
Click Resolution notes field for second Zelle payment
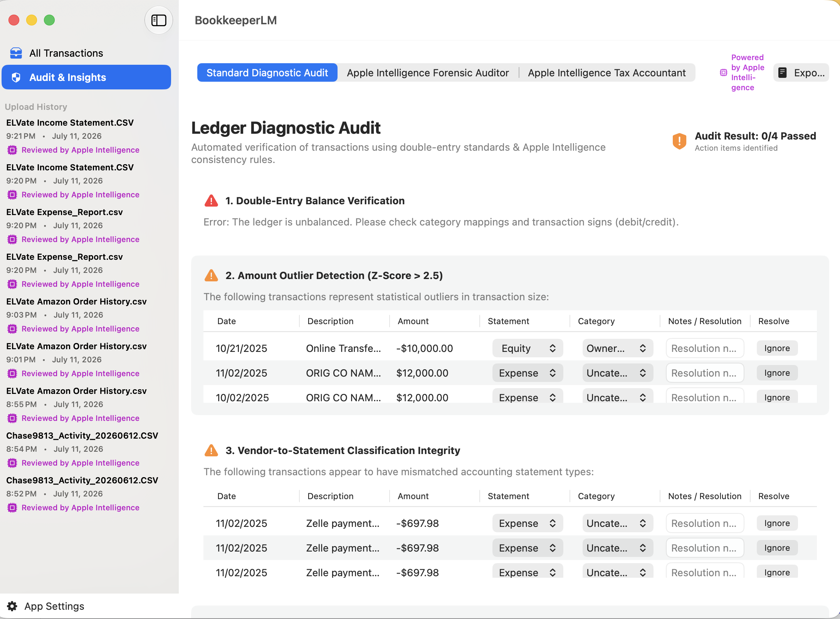click(x=705, y=548)
